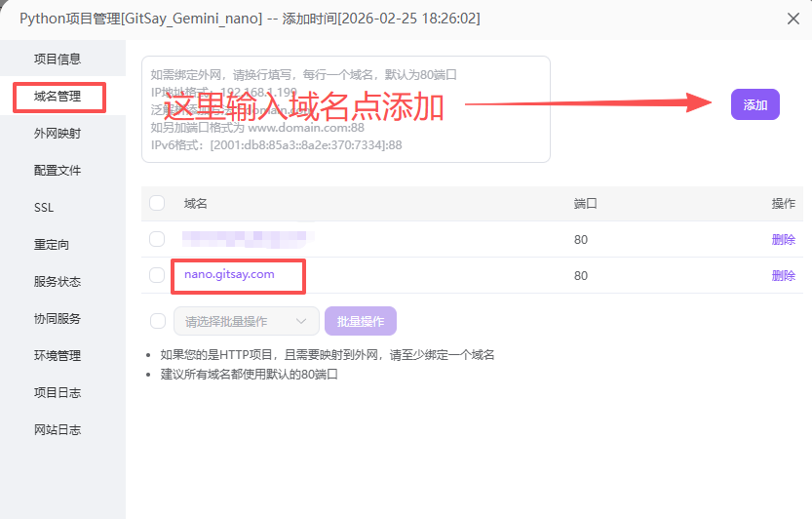This screenshot has height=519, width=812.
Task: Expand the 请选择批量操作 dropdown
Action: tap(246, 321)
